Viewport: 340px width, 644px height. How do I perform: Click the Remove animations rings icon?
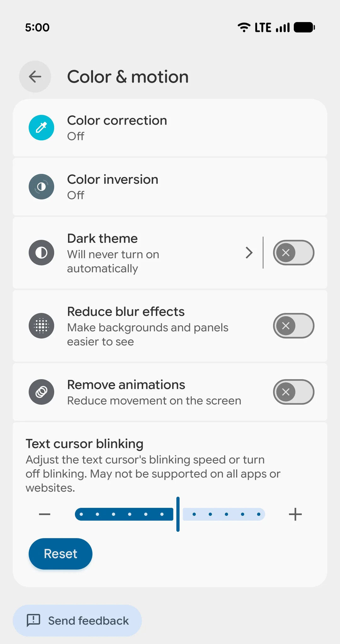click(x=41, y=392)
